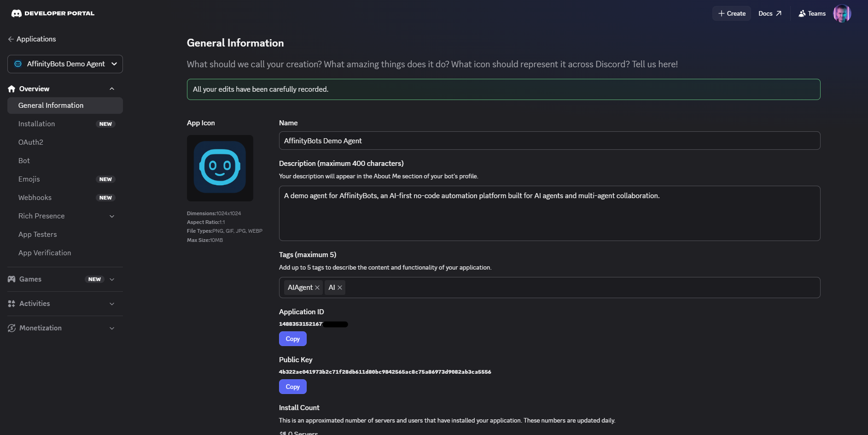
Task: Click the profile avatar in top bar
Action: (842, 13)
